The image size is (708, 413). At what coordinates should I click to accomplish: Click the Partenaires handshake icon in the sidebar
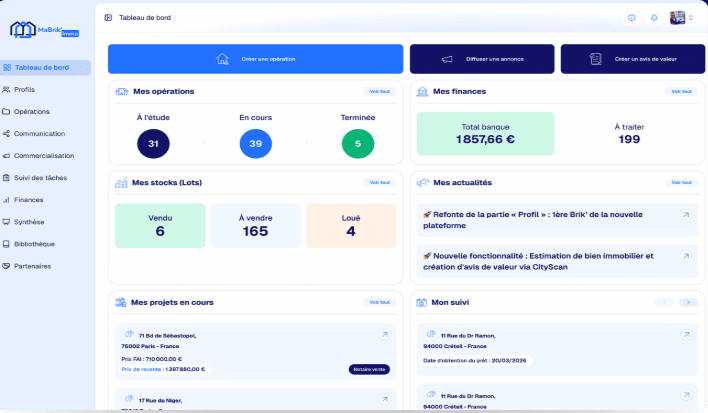(7, 265)
